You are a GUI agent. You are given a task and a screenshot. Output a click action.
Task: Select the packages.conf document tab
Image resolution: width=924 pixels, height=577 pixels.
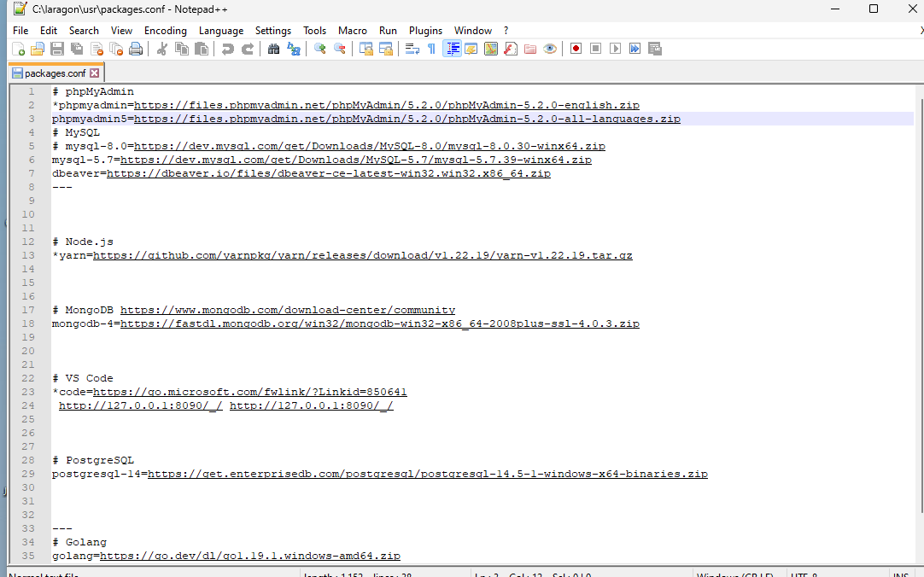click(56, 73)
